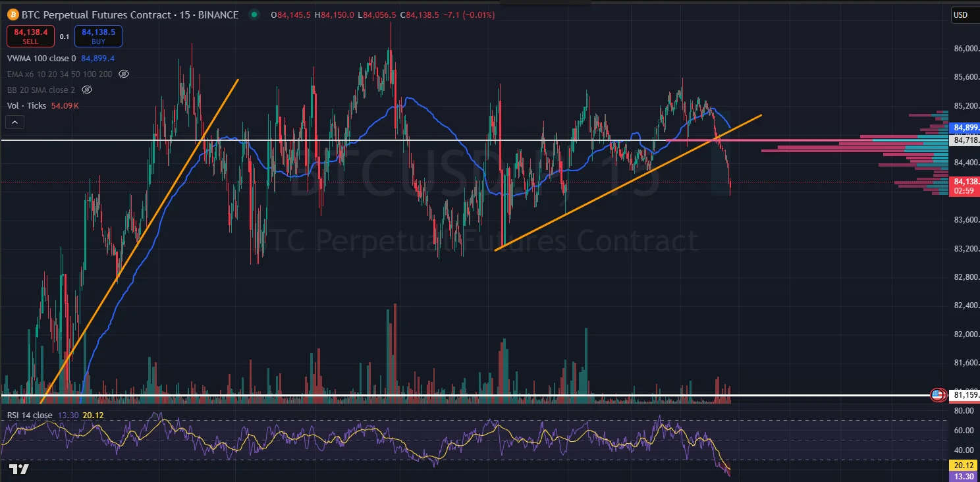
Task: Click the price change −7.1 (−0.01%)
Action: [x=469, y=14]
